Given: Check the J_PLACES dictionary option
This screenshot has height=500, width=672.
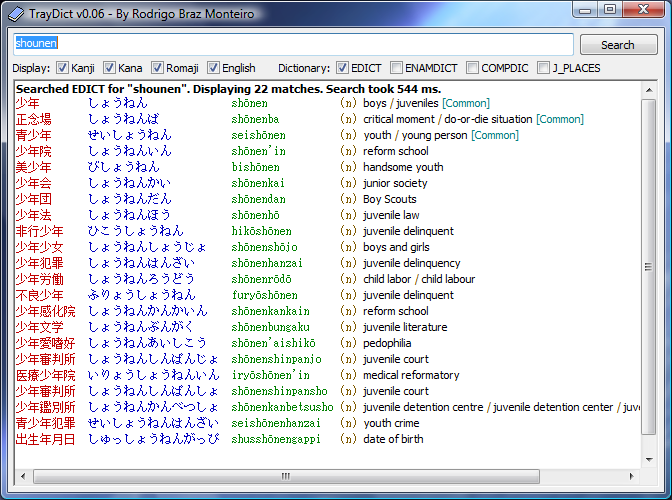Looking at the screenshot, I should pos(544,68).
